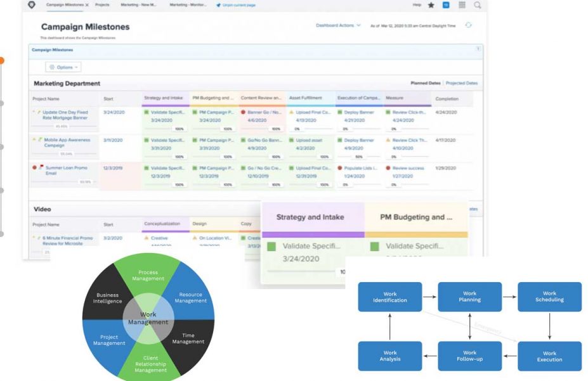
Task: Open the Marketing - New M... tab
Action: 138,5
